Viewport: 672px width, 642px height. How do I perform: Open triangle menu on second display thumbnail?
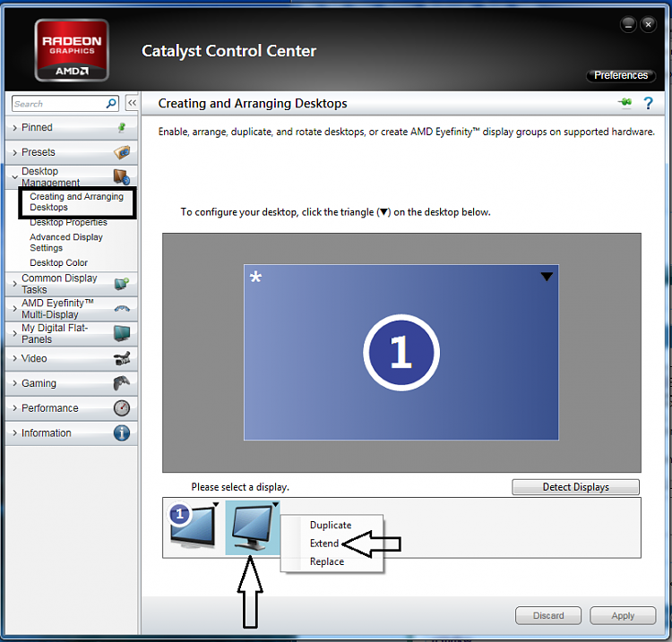pyautogui.click(x=275, y=504)
